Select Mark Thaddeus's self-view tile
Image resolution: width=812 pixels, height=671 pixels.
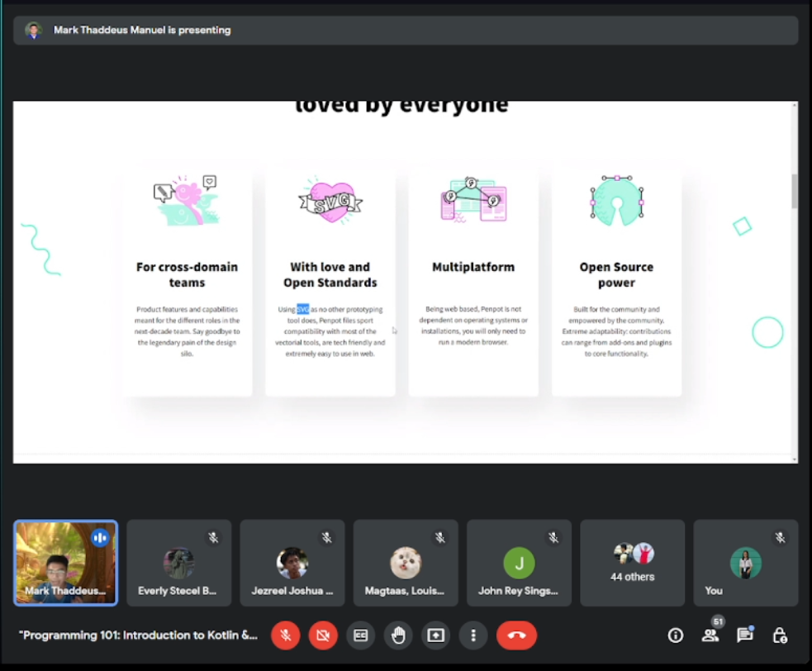[x=65, y=563]
